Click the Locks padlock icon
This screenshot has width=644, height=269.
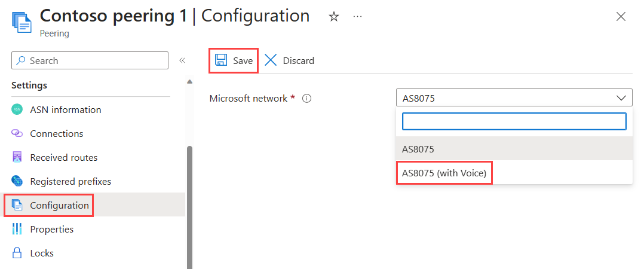(x=17, y=253)
